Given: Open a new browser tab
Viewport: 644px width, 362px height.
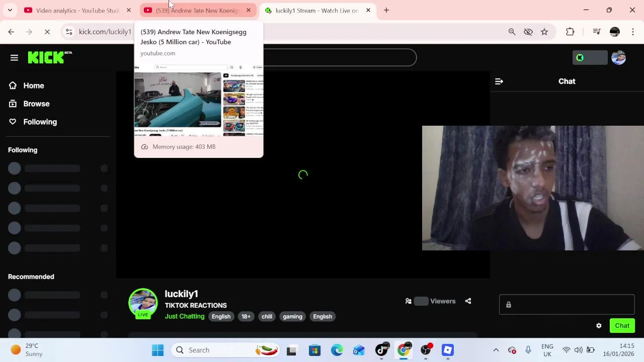Looking at the screenshot, I should 386,10.
